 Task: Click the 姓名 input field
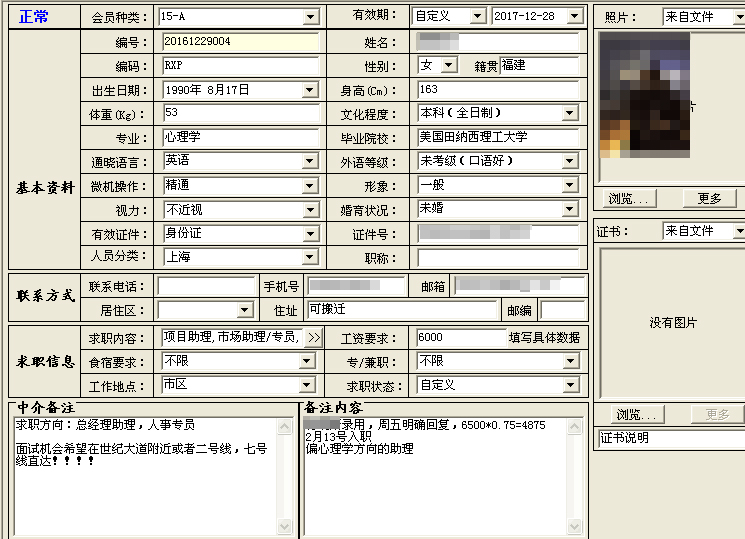point(498,42)
